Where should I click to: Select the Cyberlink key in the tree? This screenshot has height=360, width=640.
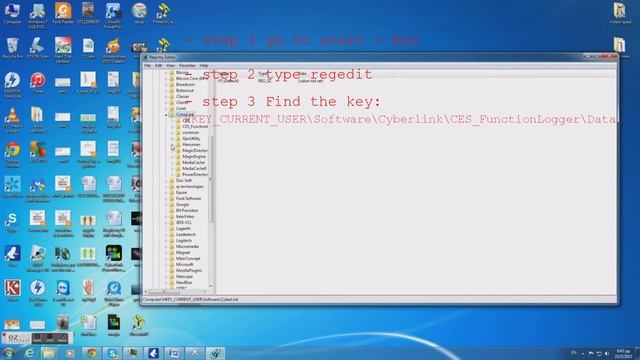(x=184, y=115)
